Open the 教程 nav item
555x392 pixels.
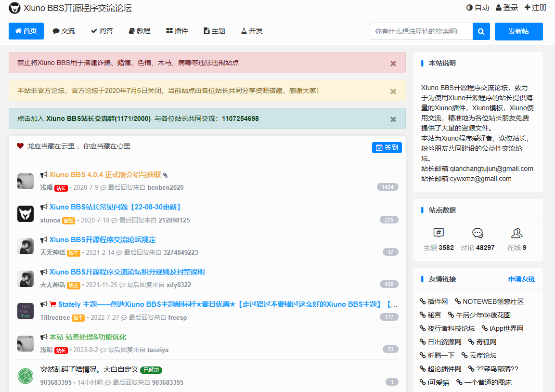[x=140, y=31]
